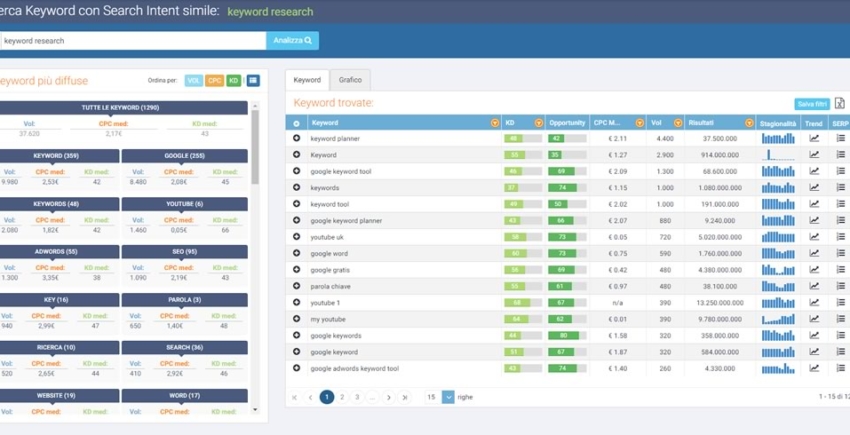850x435 pixels.
Task: Open the KD column filter dropdown
Action: point(538,123)
